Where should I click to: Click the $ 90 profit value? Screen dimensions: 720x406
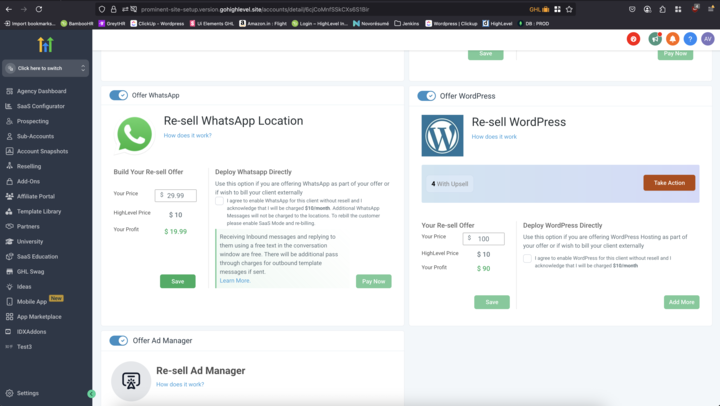tap(484, 269)
